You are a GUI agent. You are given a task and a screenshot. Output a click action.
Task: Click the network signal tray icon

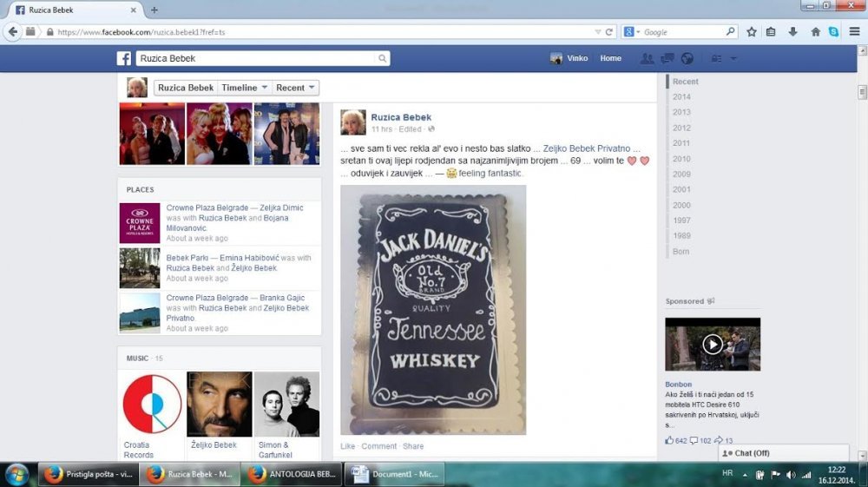point(806,475)
